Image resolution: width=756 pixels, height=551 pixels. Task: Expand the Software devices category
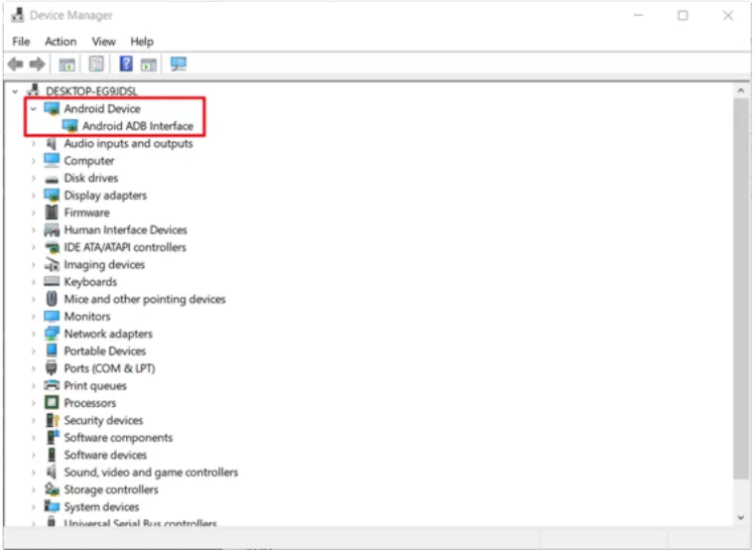(34, 456)
